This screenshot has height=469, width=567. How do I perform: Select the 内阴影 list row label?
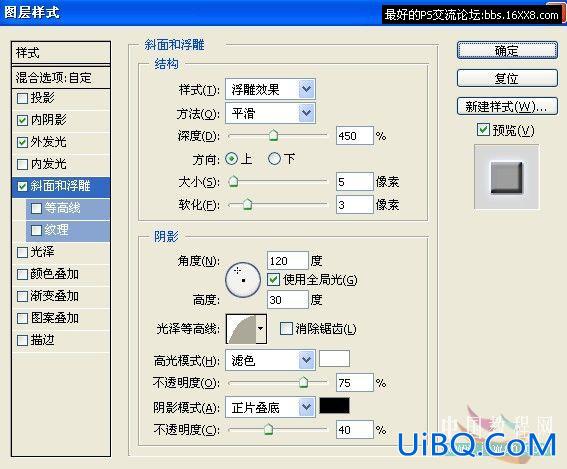coord(48,120)
